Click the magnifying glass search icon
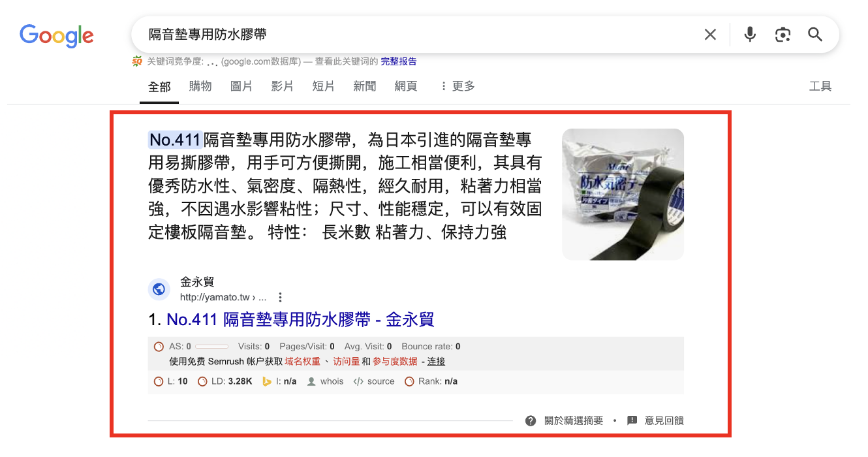This screenshot has height=457, width=868. tap(815, 35)
